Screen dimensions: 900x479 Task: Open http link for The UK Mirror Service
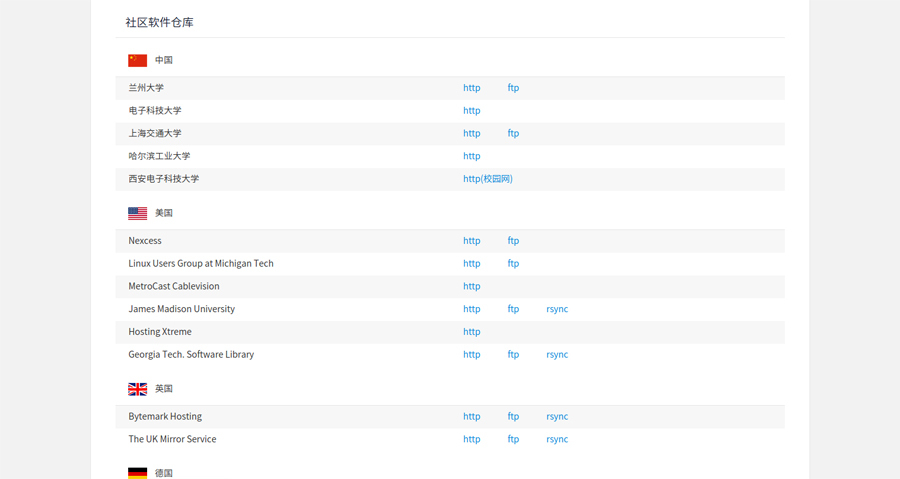coord(472,439)
